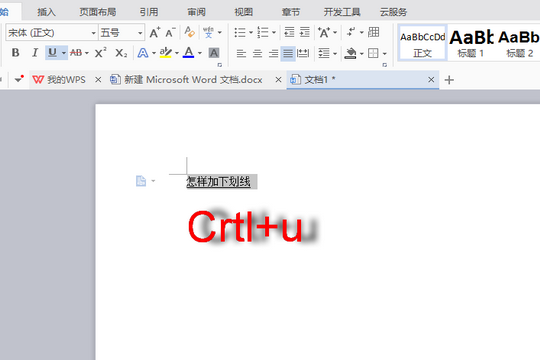Open font dialog launcher
Screen dimensions: 540x360
click(220, 65)
